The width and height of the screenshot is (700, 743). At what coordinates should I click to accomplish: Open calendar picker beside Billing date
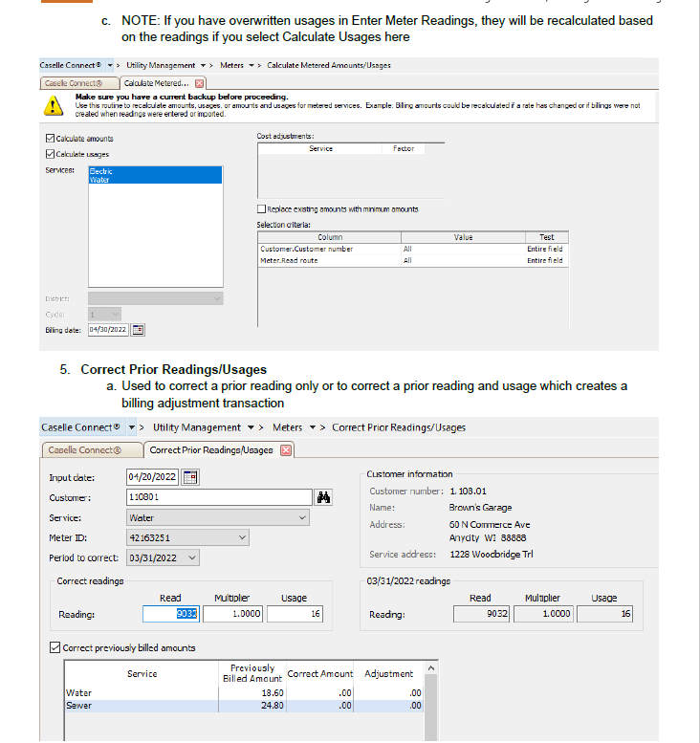(138, 330)
